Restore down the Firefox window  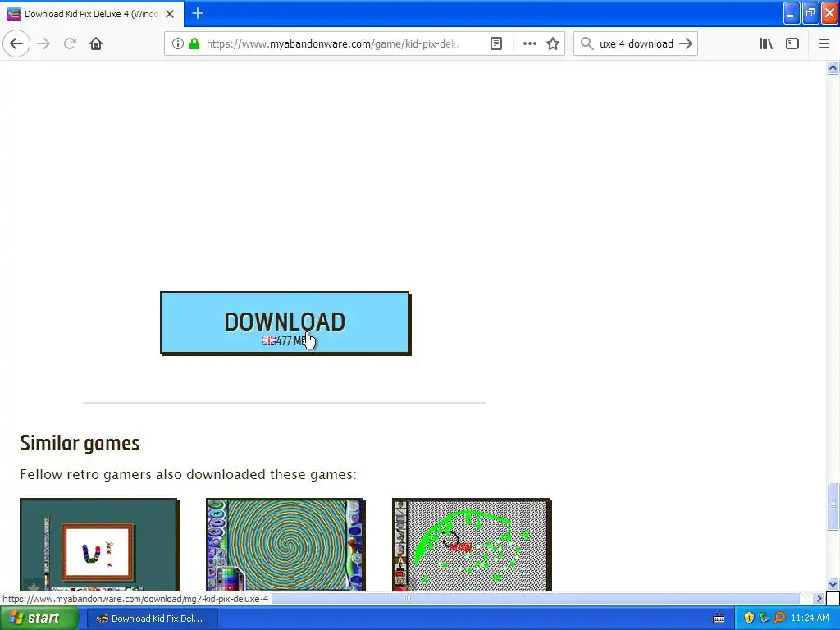point(810,13)
